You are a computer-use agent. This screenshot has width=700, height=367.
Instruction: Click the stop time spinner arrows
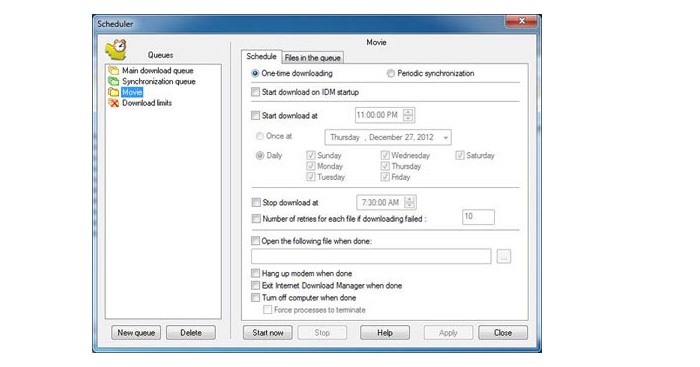coord(409,202)
